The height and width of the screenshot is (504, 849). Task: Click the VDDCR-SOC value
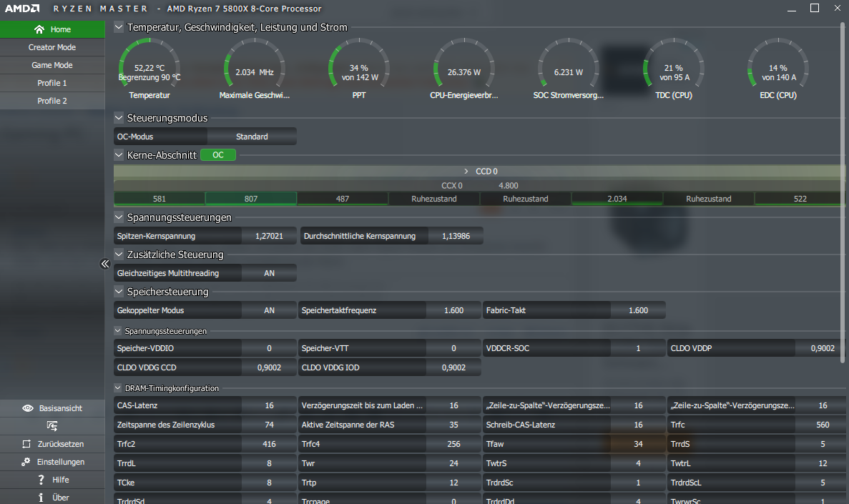coord(639,348)
